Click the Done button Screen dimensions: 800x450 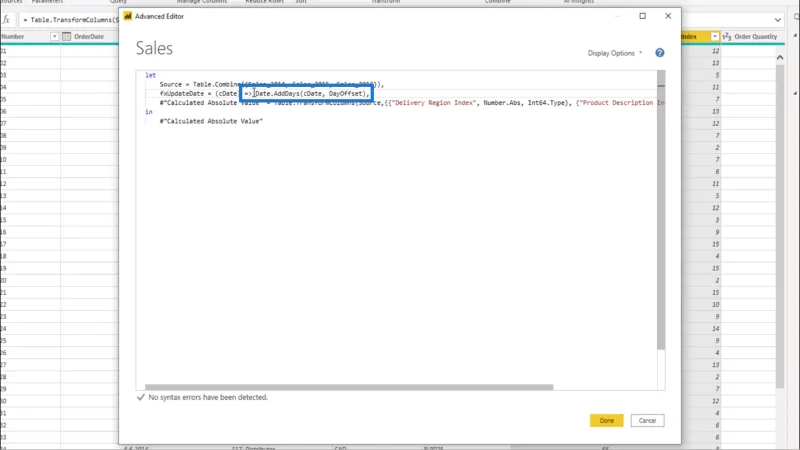[x=607, y=420]
